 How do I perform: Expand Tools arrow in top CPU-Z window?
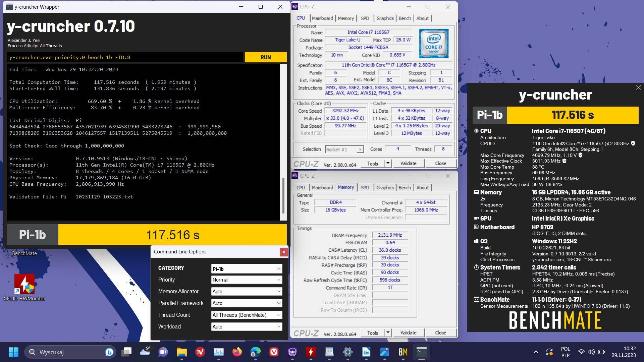(388, 164)
